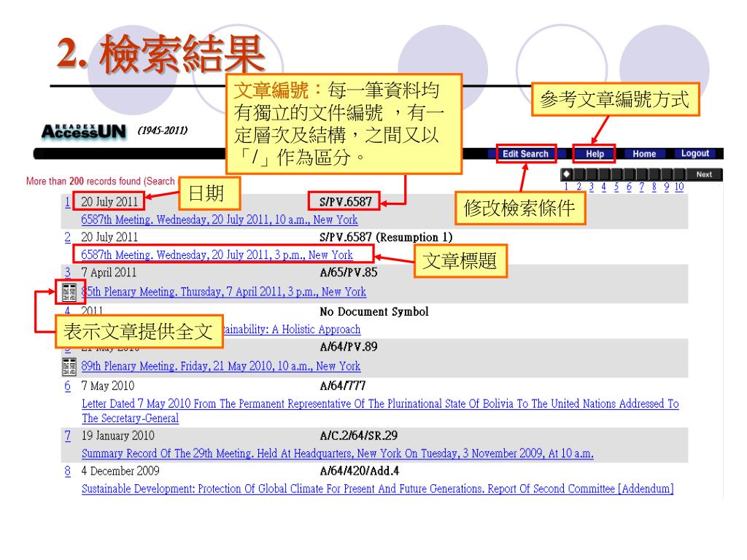Click document symbol S/PV.6587
This screenshot has height=560, width=747.
[345, 202]
